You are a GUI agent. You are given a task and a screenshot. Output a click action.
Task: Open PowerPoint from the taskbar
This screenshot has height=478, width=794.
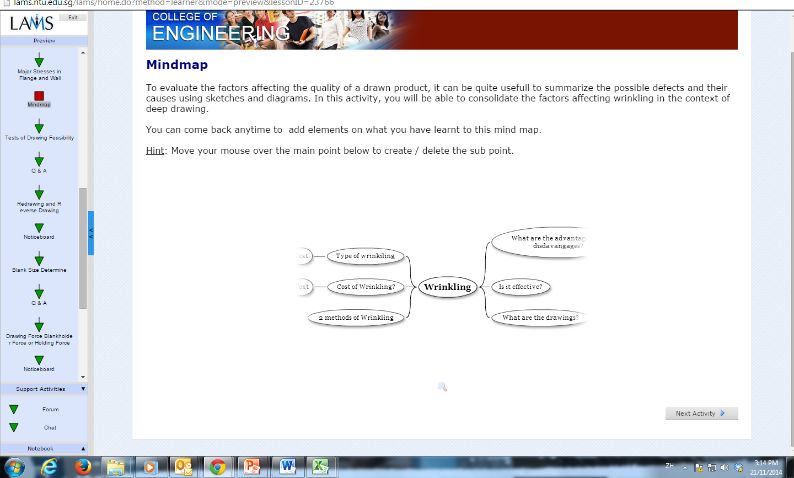(252, 467)
